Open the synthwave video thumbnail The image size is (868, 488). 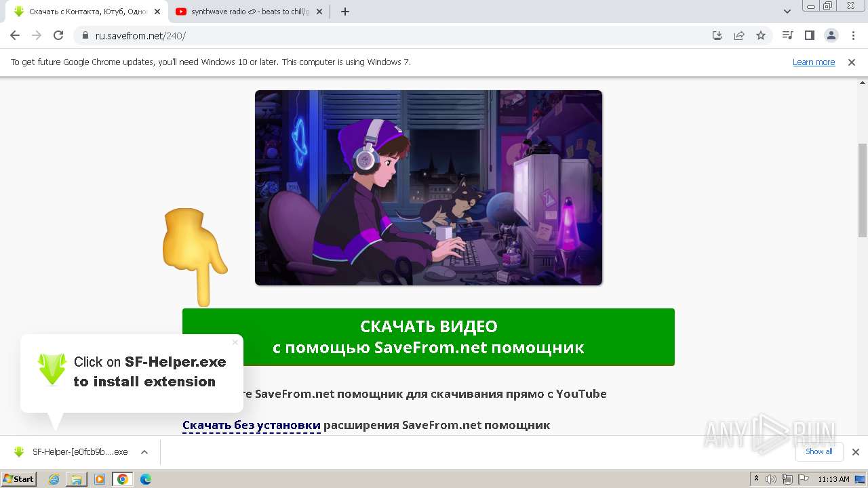429,188
